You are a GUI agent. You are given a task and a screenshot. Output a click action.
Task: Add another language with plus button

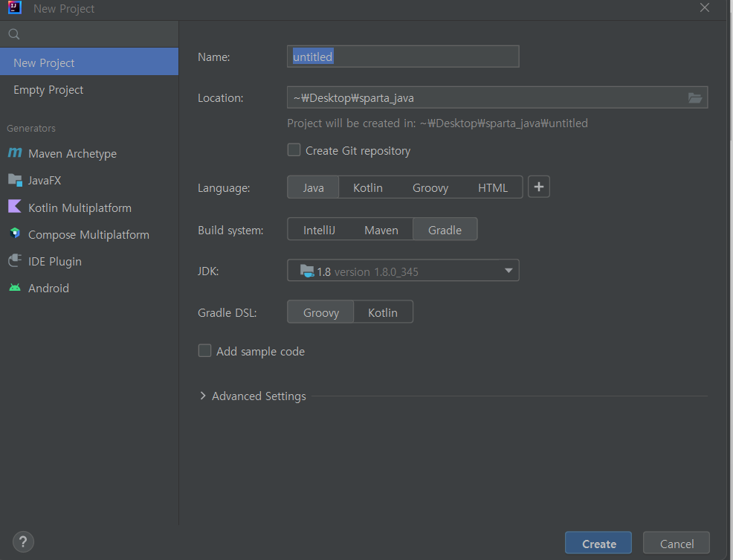(538, 187)
